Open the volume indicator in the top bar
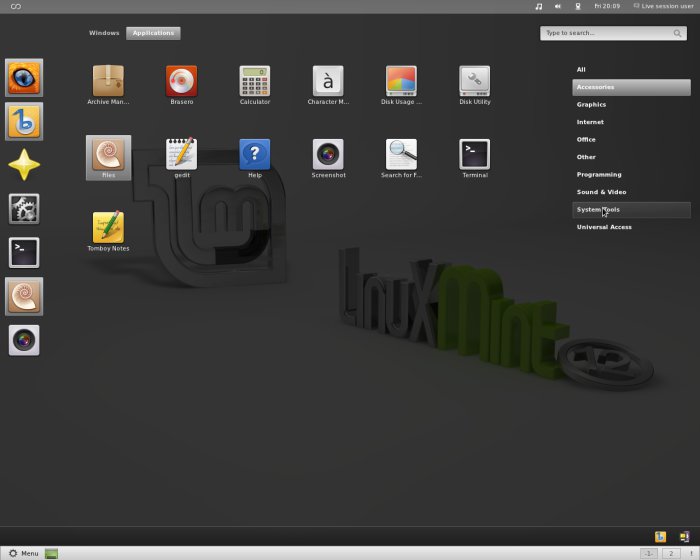This screenshot has height=560, width=700. [558, 6]
